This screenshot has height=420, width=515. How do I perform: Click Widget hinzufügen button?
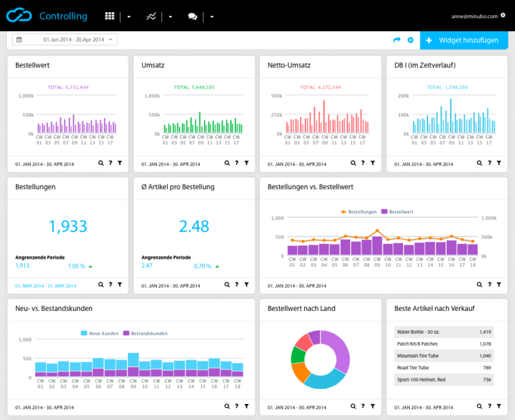463,40
